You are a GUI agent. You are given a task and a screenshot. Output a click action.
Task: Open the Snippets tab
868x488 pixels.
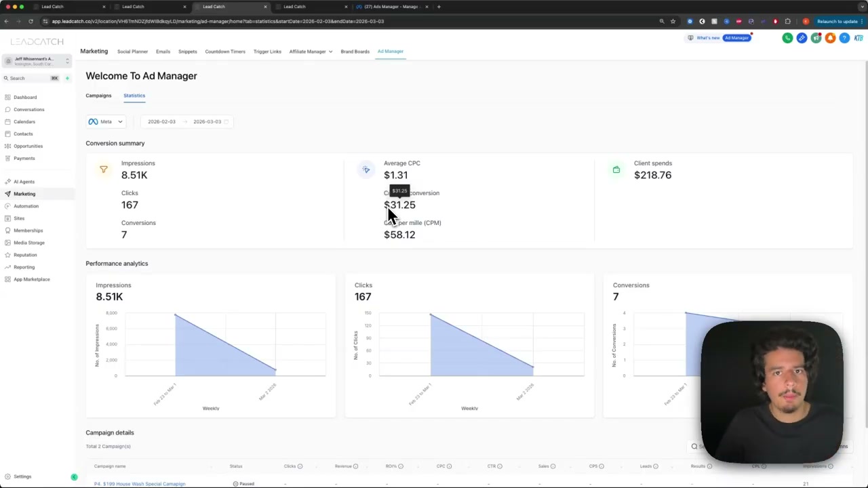point(187,52)
